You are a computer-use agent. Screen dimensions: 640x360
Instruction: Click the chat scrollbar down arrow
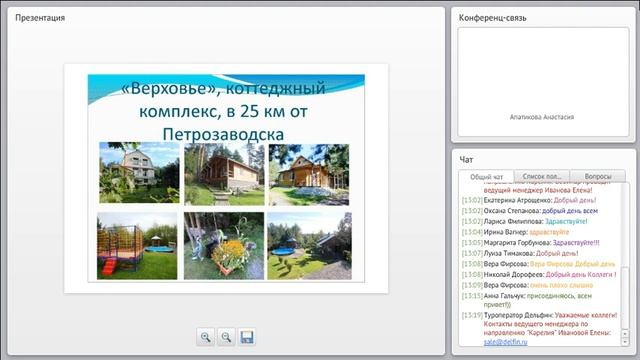point(625,342)
